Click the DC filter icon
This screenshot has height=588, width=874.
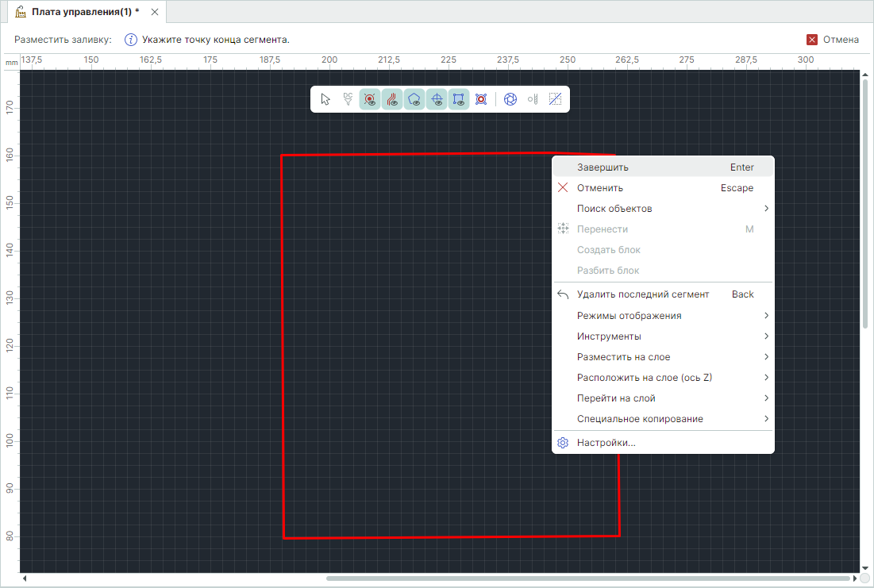click(348, 99)
